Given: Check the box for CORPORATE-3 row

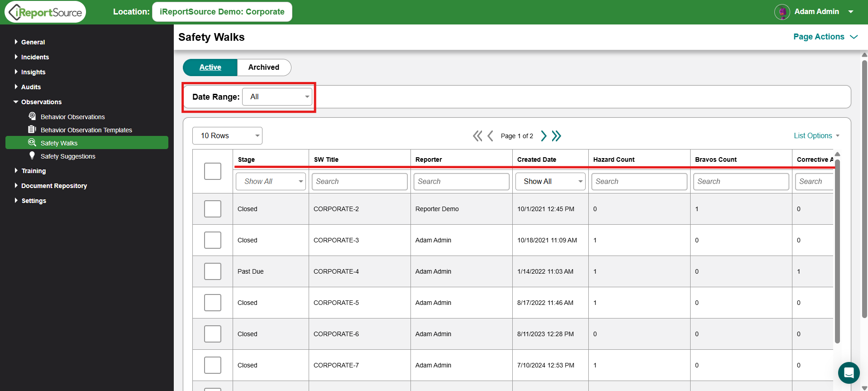Looking at the screenshot, I should click(213, 240).
